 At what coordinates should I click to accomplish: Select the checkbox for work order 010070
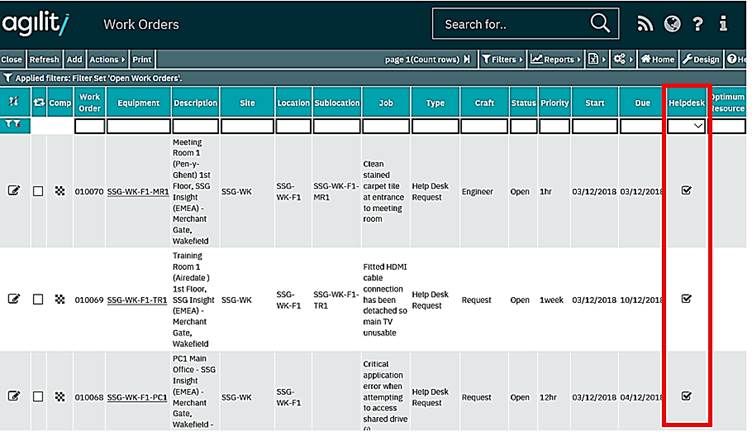pyautogui.click(x=38, y=191)
